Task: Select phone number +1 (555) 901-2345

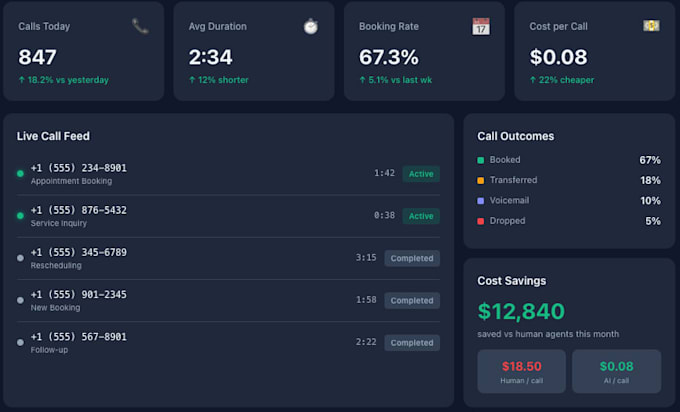Action: point(78,294)
